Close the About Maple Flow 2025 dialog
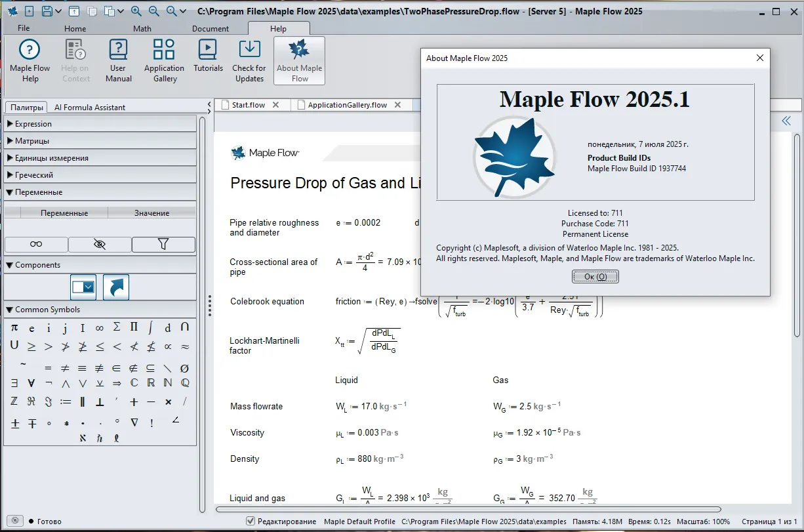 coord(760,58)
